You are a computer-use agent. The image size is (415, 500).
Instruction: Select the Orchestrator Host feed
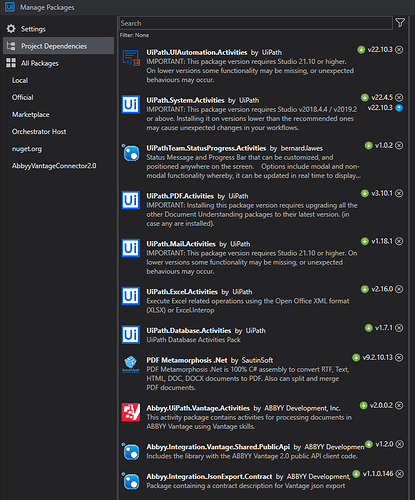[x=39, y=132]
